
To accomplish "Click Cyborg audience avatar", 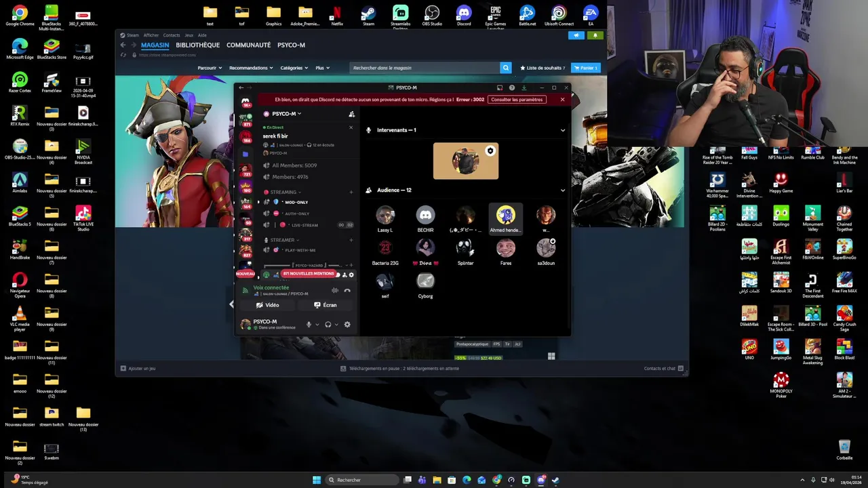I will point(425,281).
